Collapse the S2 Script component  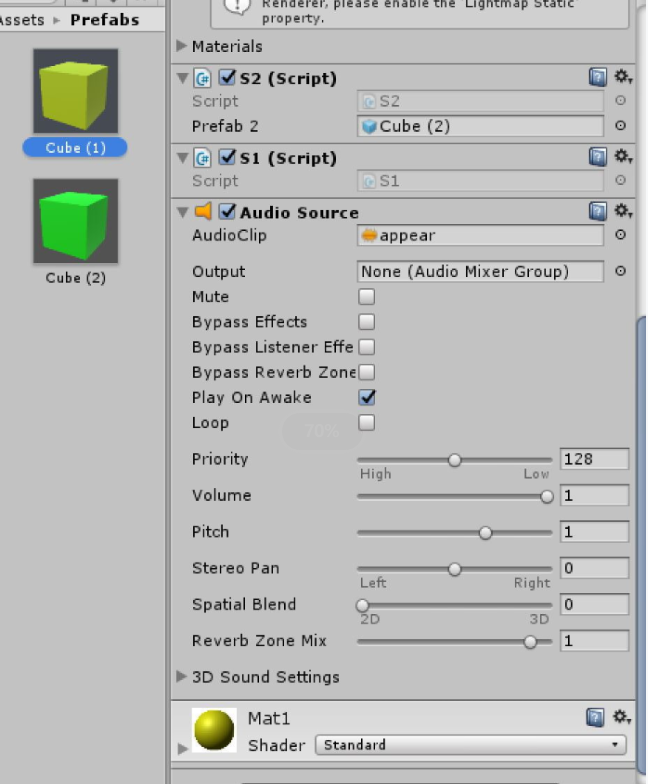click(182, 78)
